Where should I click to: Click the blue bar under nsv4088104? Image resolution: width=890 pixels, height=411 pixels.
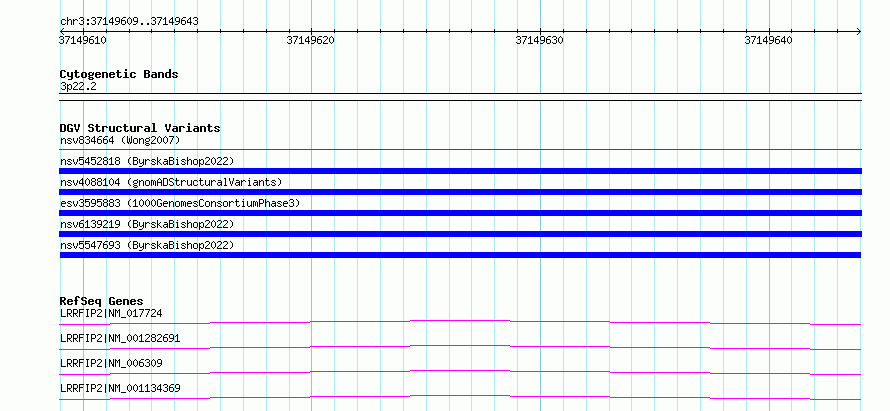[x=460, y=192]
